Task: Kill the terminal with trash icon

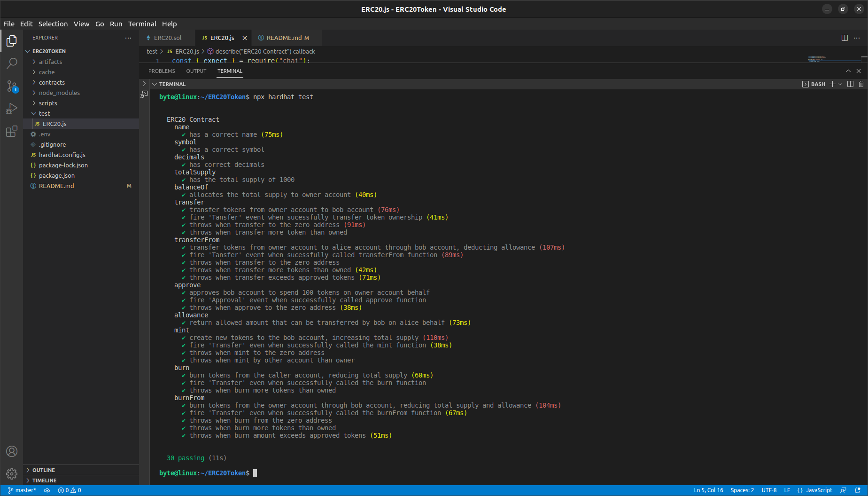Action: 861,84
